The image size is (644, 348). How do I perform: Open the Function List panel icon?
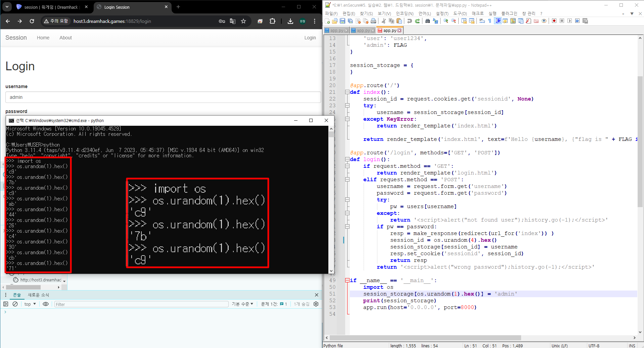(x=528, y=21)
